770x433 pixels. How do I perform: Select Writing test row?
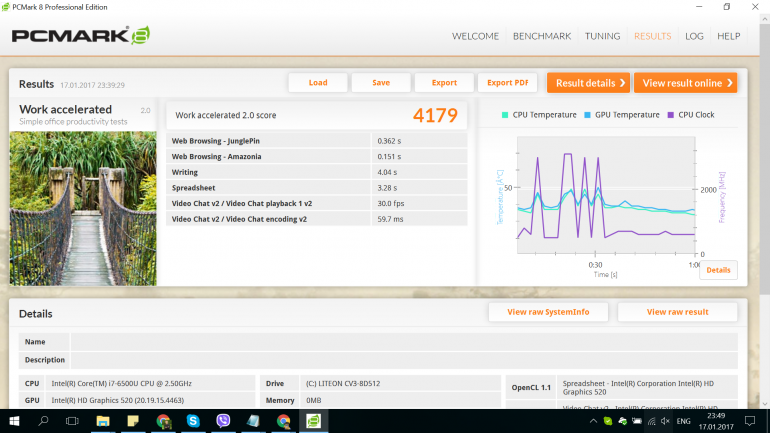317,172
